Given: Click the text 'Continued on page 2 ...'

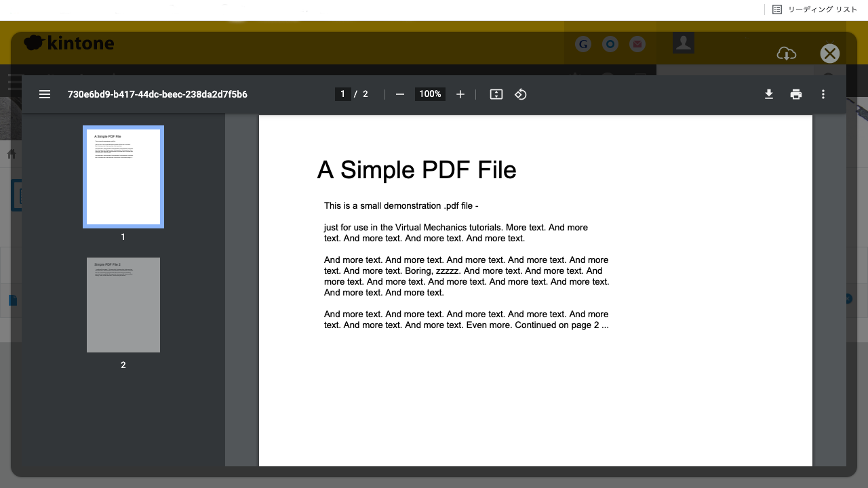Looking at the screenshot, I should 561,325.
